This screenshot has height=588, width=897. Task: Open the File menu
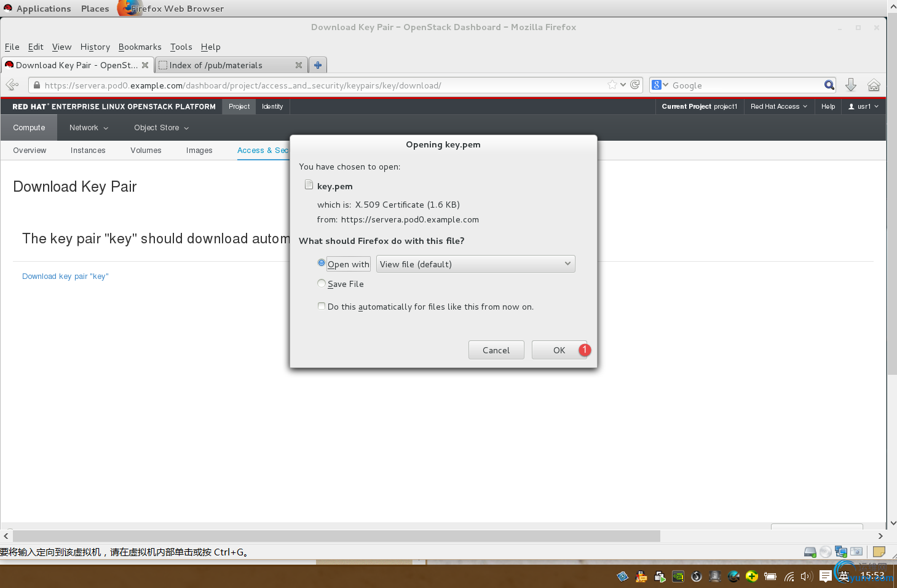pos(12,47)
